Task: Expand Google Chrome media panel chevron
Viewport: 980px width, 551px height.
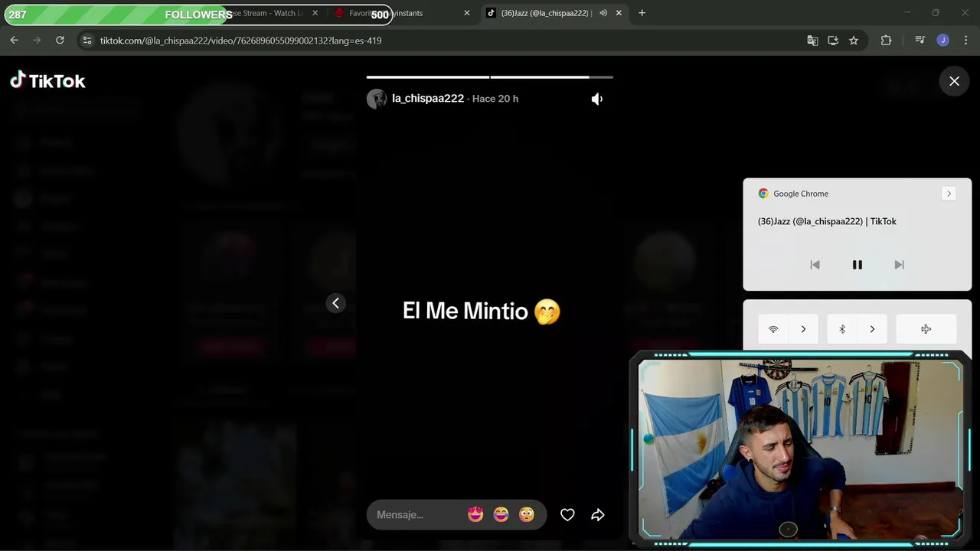Action: click(x=949, y=194)
